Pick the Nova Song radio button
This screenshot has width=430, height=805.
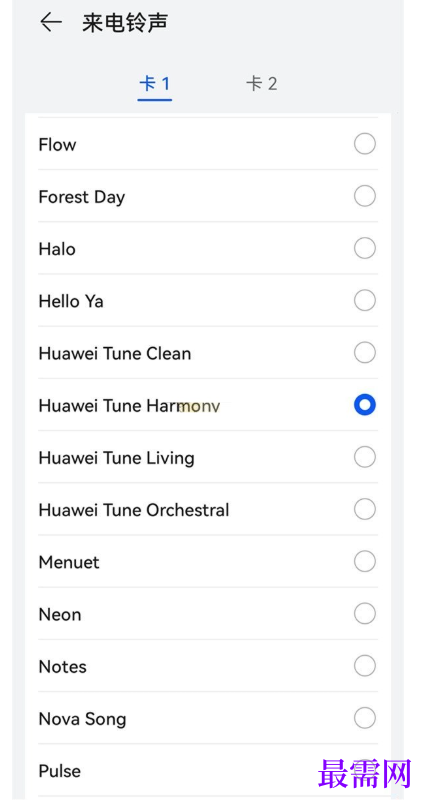365,718
